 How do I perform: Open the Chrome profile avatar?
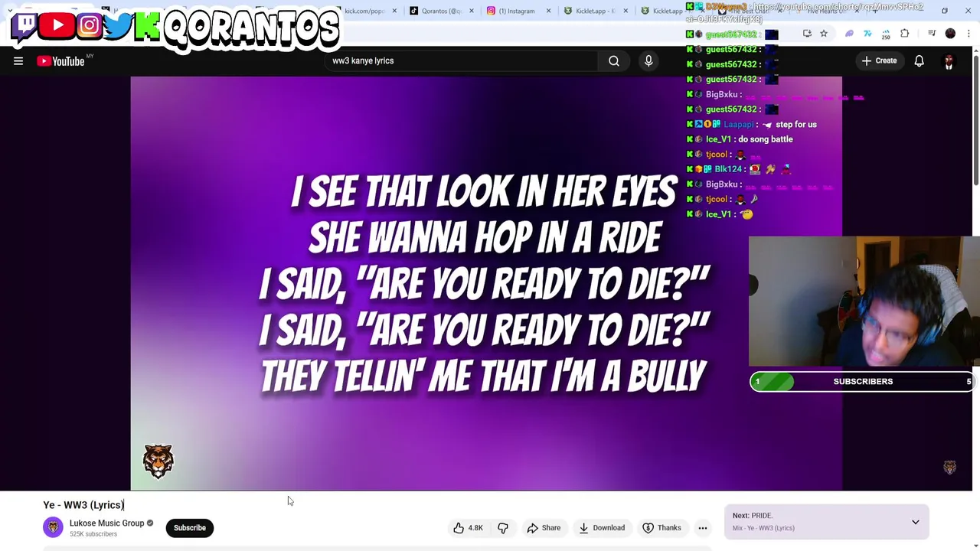coord(950,34)
